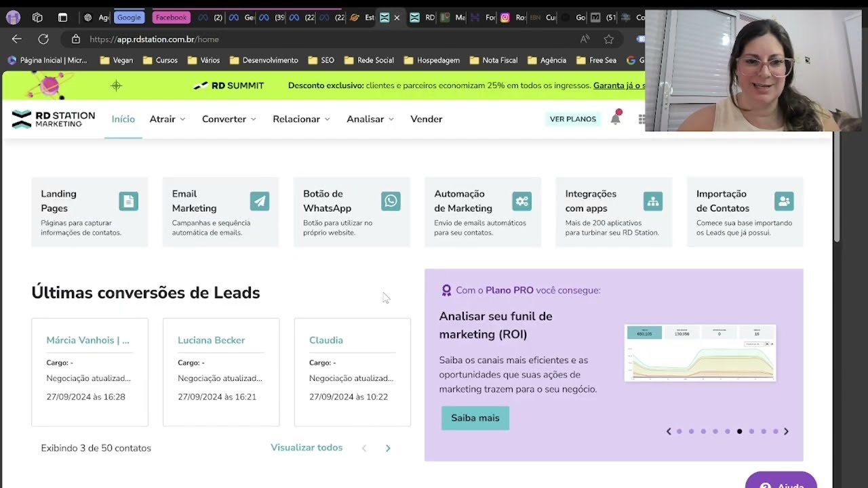Go back with the browser back arrow

click(17, 39)
